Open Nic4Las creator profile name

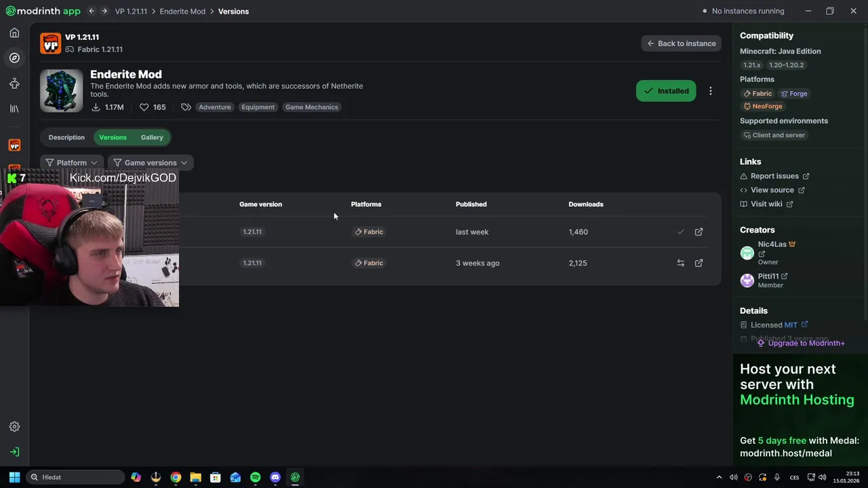pos(772,244)
